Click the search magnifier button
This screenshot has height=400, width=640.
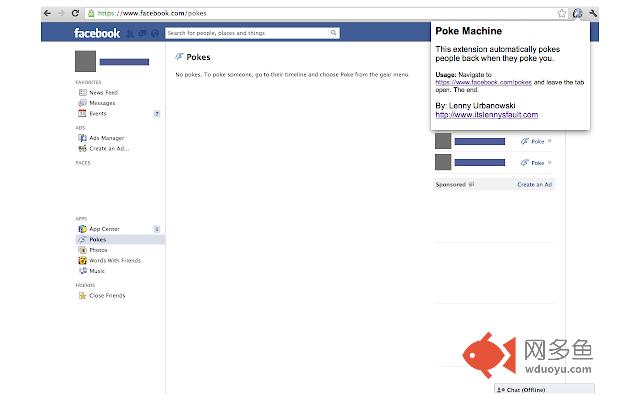click(x=333, y=33)
